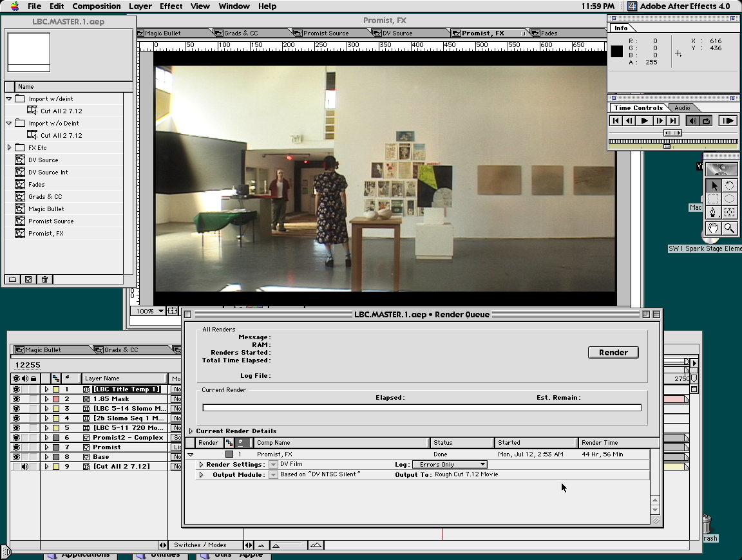742x560 pixels.
Task: Click the Magic Bullet composition icon in Project
Action: [x=20, y=209]
